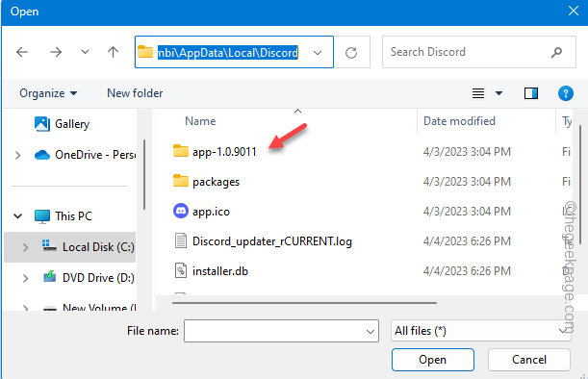
Task: Open recent locations dropdown arrow
Action: pyautogui.click(x=85, y=52)
